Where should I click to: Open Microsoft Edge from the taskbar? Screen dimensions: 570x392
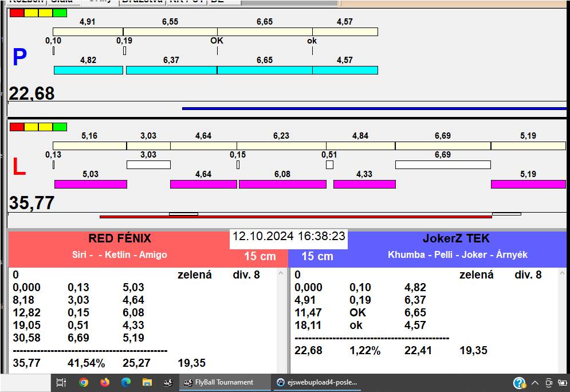pyautogui.click(x=126, y=382)
